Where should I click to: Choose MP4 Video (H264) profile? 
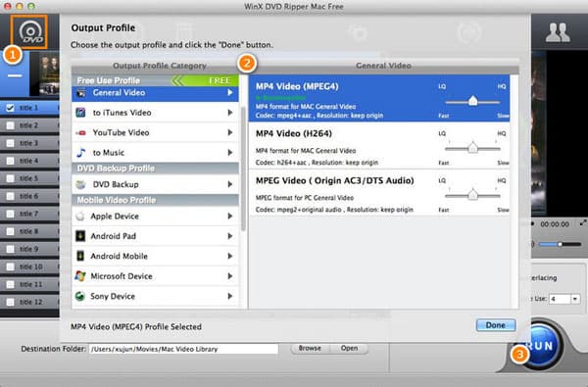tap(379, 146)
